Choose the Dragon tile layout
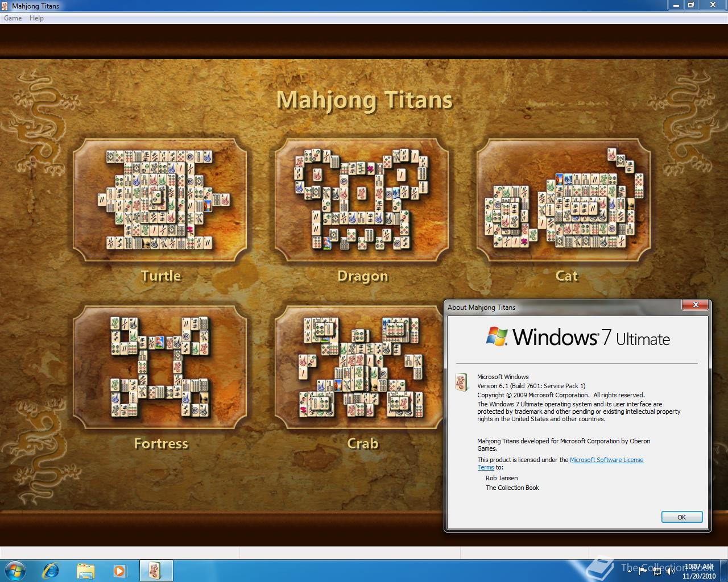This screenshot has height=582, width=728. [362, 199]
